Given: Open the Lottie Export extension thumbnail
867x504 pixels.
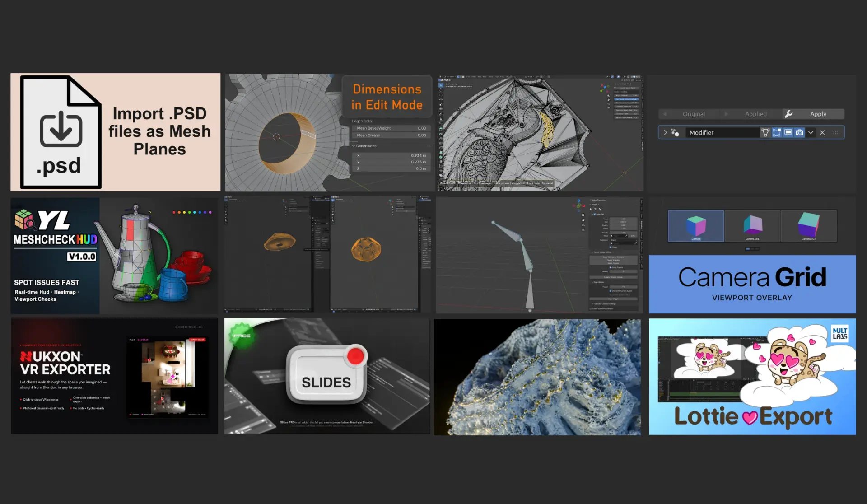Looking at the screenshot, I should click(753, 377).
